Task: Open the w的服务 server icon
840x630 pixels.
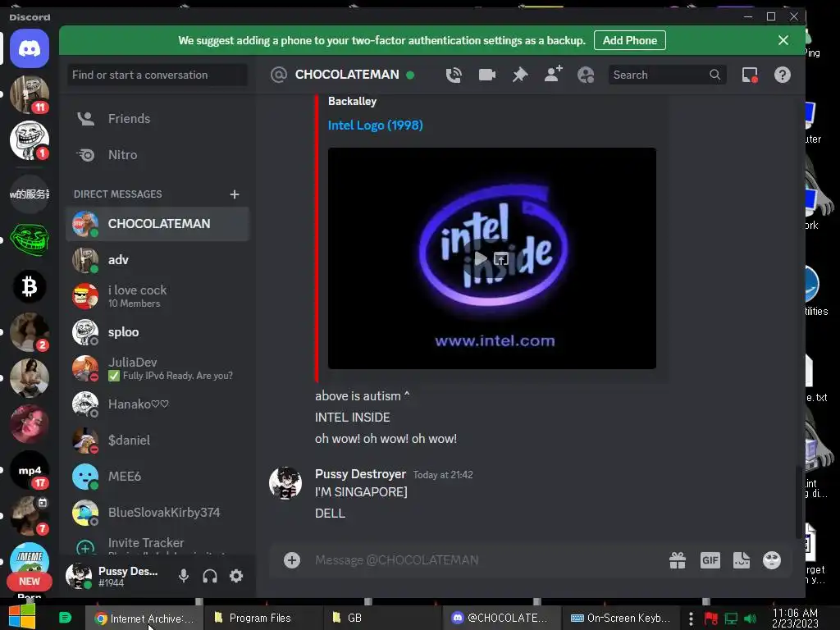Action: [30, 194]
